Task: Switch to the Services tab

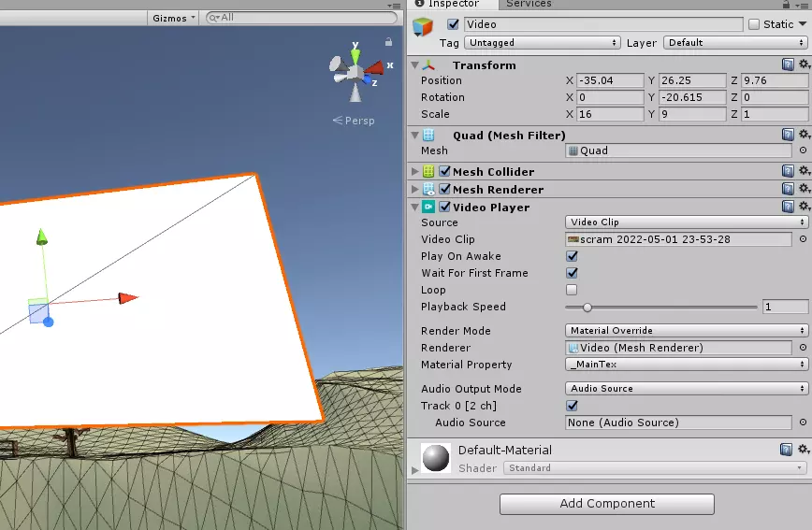Action: click(529, 4)
